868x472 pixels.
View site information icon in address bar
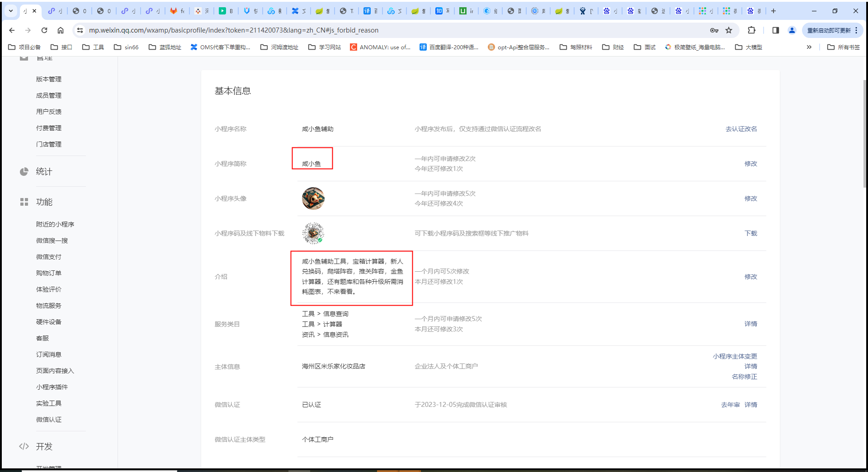pos(80,30)
